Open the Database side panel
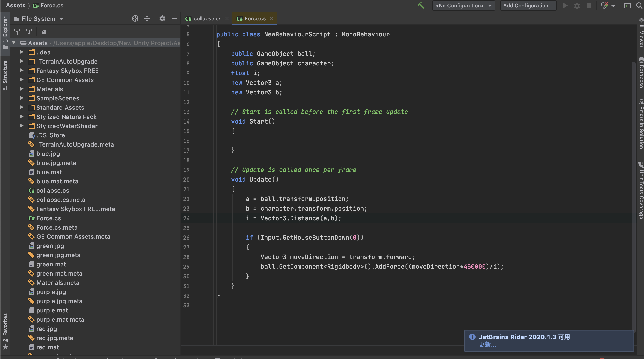 point(641,73)
